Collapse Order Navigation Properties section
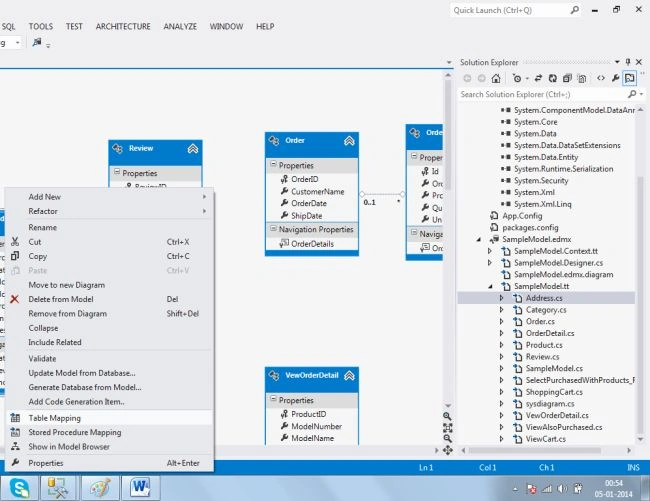Viewport: 650px width, 501px height. (273, 228)
